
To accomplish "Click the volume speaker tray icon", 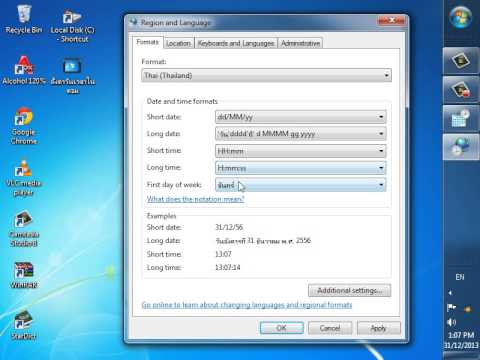I will (x=451, y=322).
